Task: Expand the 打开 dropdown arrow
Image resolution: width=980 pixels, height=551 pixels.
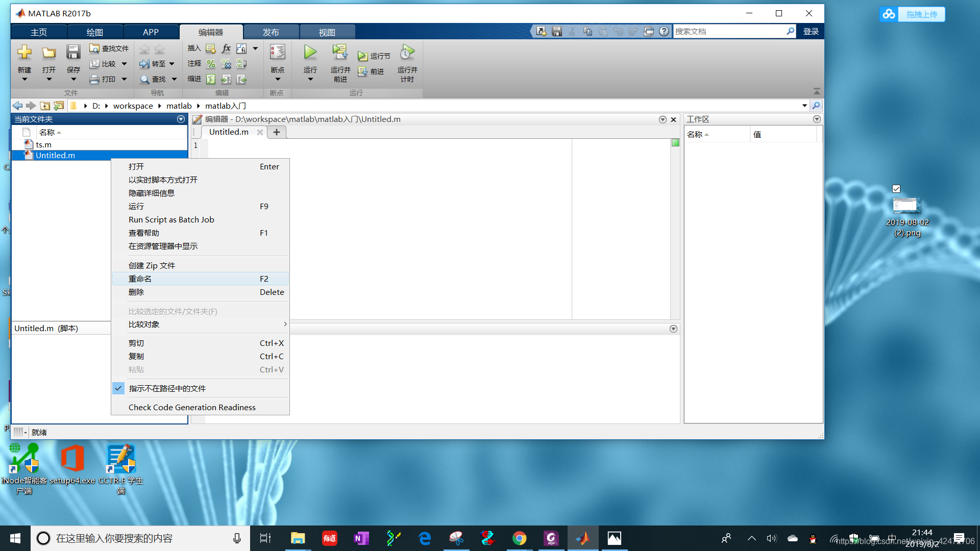Action: coord(49,80)
